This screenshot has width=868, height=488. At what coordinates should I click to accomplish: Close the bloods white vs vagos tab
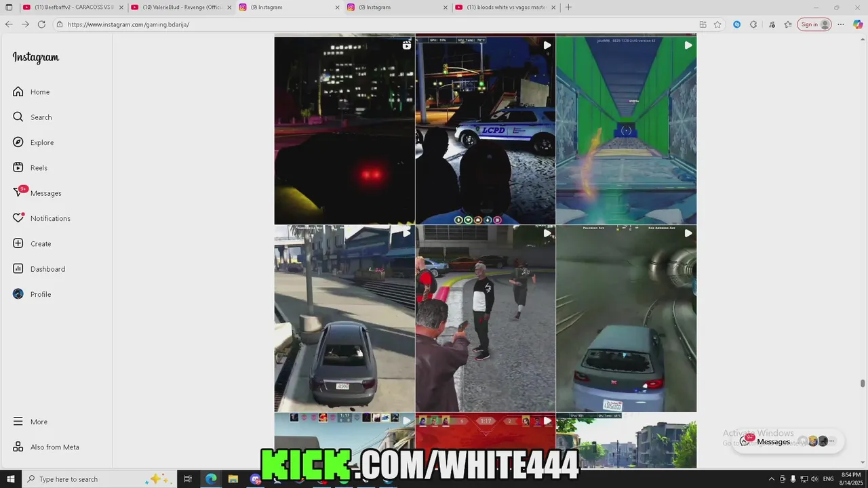click(553, 7)
